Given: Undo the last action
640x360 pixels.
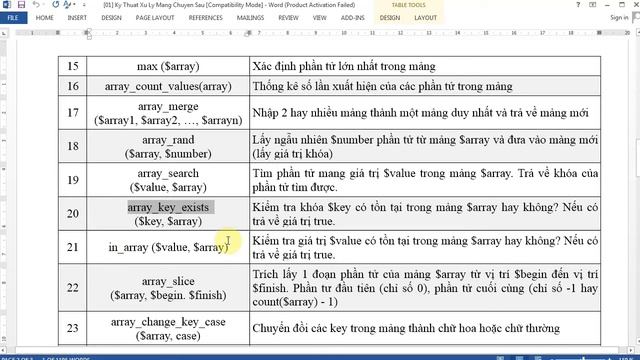Looking at the screenshot, I should pos(36,5).
